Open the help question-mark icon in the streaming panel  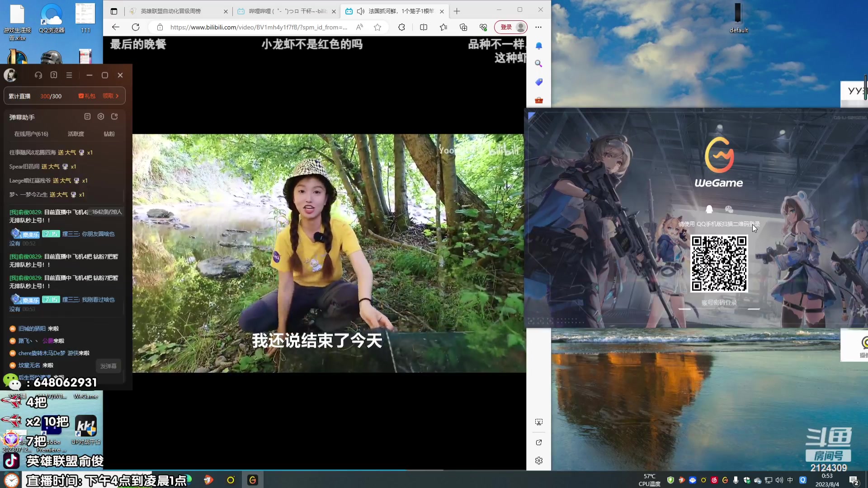[x=54, y=75]
